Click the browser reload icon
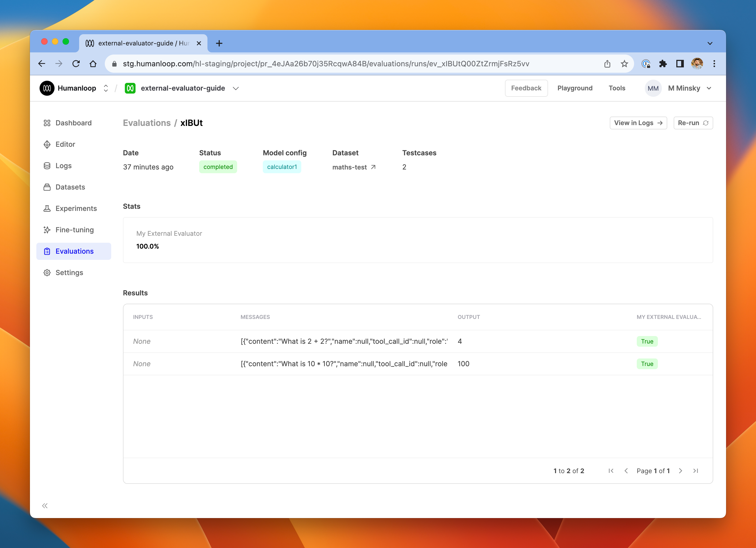Viewport: 756px width, 548px height. tap(76, 64)
